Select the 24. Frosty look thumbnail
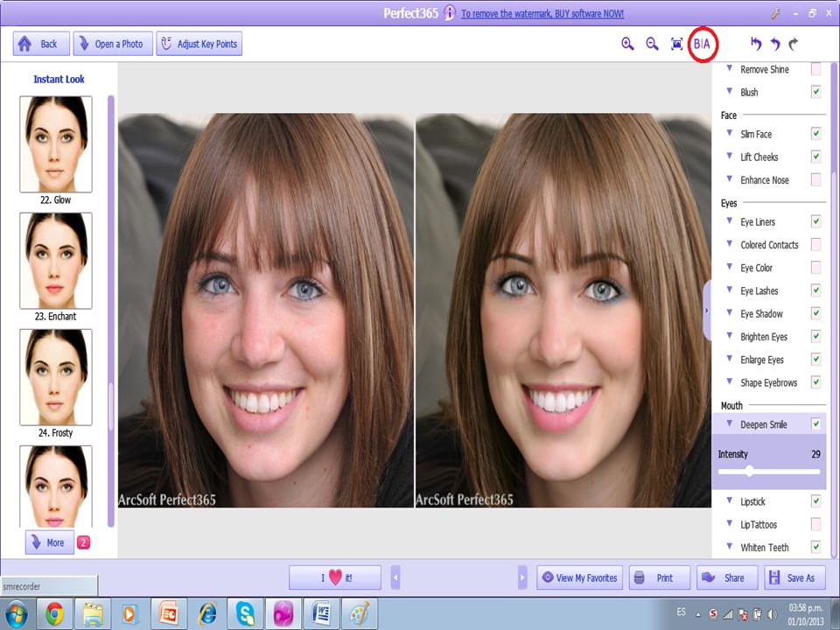The height and width of the screenshot is (630, 840). click(x=56, y=377)
